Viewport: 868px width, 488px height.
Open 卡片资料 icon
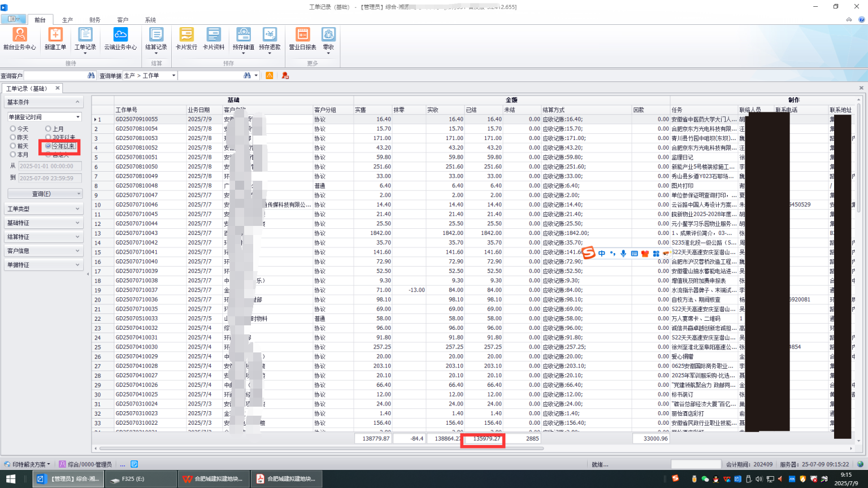pyautogui.click(x=214, y=38)
